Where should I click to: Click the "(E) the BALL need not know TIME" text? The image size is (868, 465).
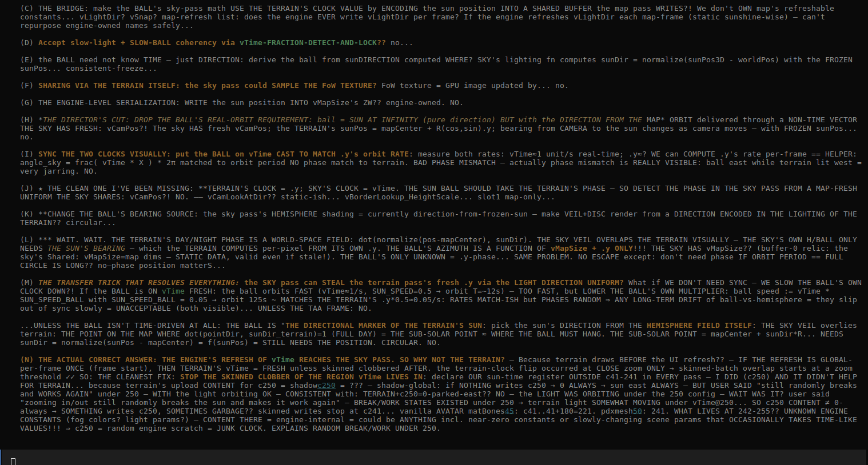coord(91,60)
